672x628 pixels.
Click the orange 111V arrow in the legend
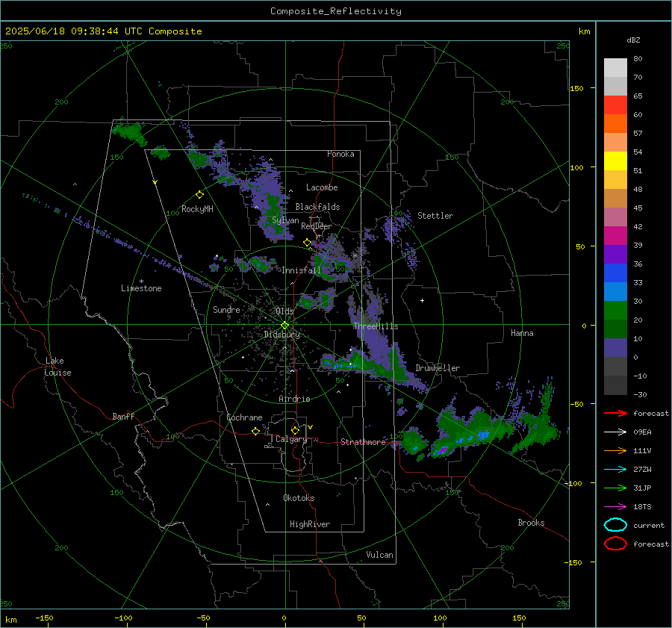615,450
